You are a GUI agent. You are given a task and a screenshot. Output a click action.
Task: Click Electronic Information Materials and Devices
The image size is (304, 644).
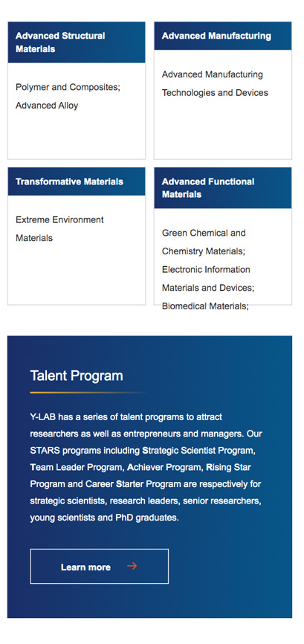click(208, 279)
